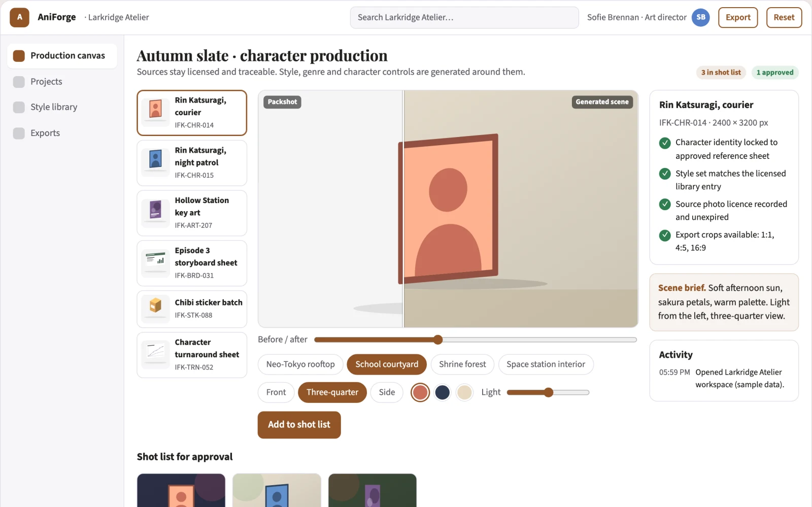812x507 pixels.
Task: Click the Before / after slider track
Action: coord(476,340)
